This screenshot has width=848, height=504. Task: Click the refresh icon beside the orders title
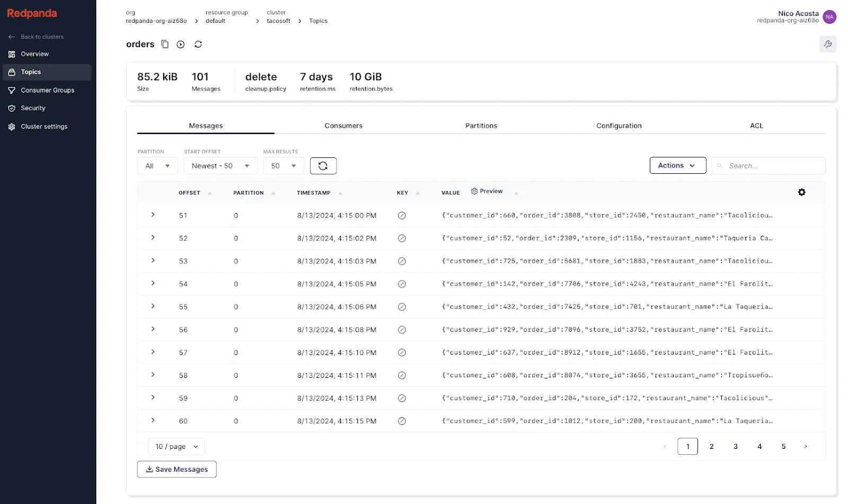[x=198, y=44]
